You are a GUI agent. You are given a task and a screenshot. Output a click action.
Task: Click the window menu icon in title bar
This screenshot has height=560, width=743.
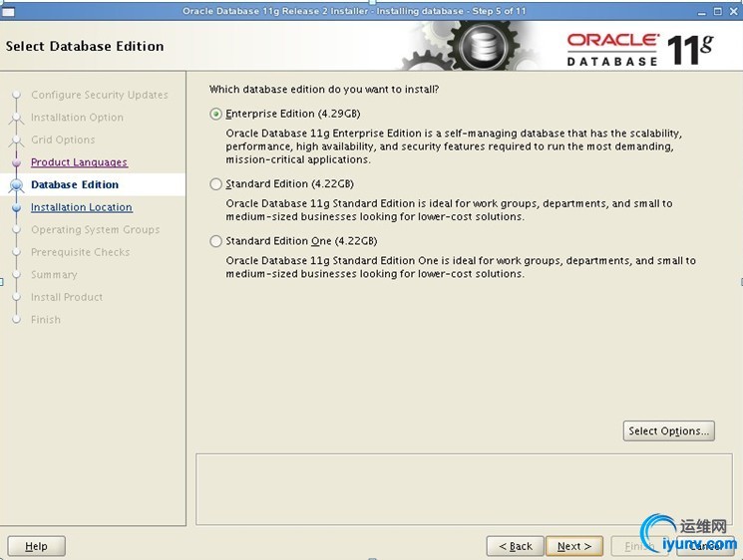[x=9, y=11]
